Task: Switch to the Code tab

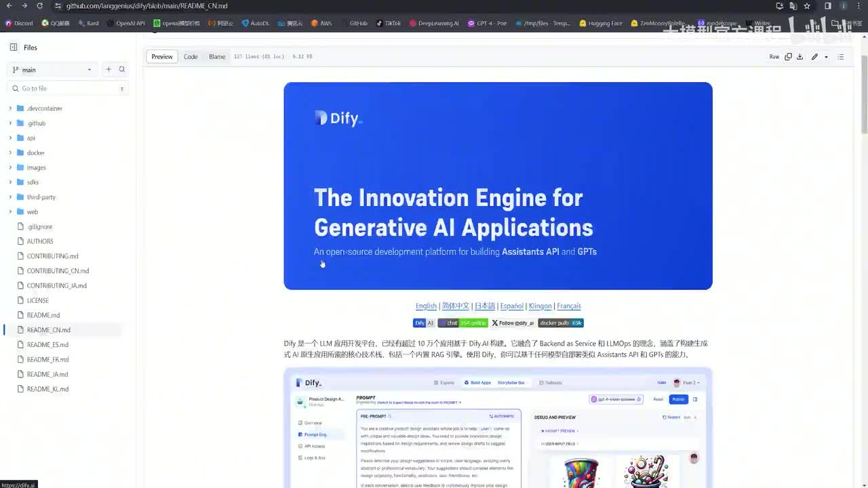Action: click(191, 57)
